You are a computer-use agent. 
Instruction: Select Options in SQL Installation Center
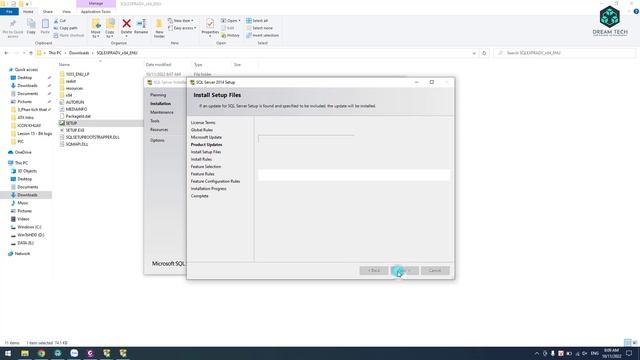157,140
